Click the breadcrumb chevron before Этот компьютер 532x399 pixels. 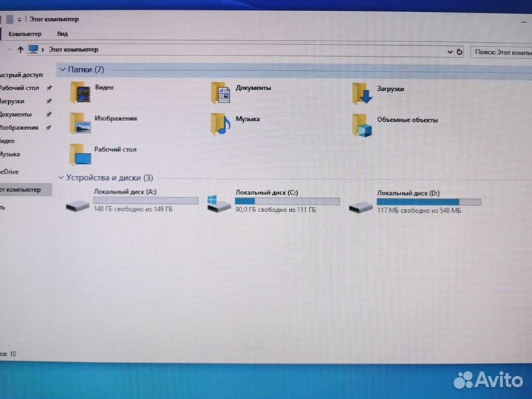pos(43,50)
